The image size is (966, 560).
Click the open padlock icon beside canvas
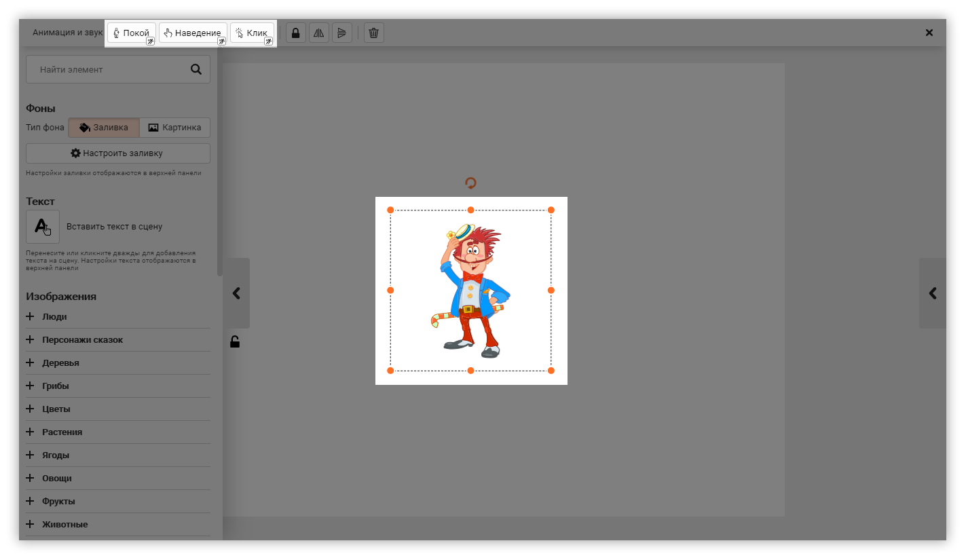(235, 342)
